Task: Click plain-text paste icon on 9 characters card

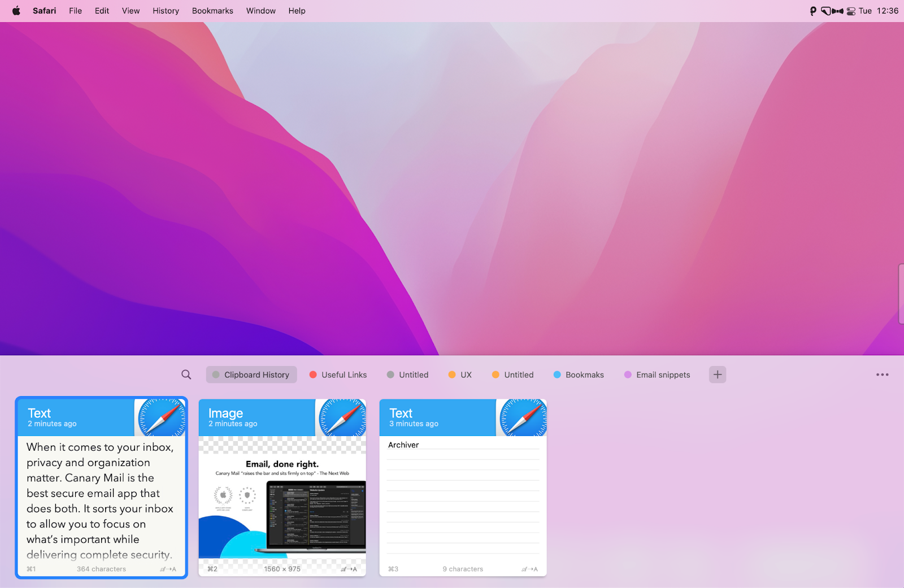Action: tap(530, 569)
